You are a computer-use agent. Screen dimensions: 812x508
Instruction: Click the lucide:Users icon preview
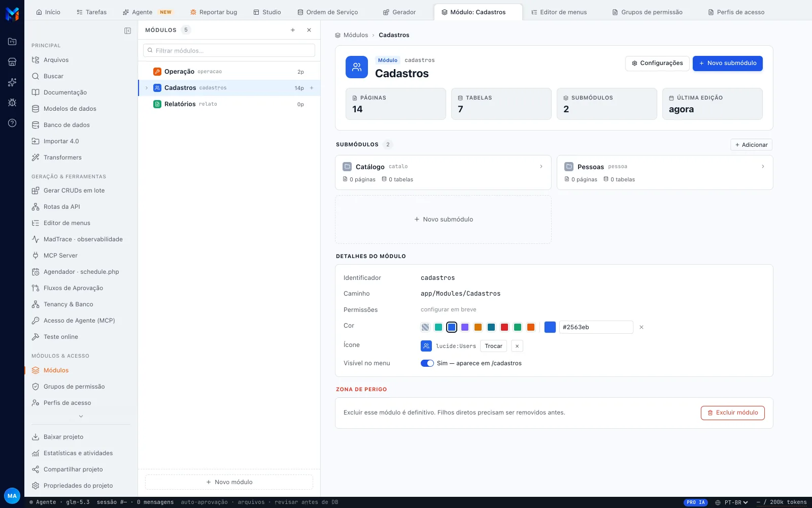tap(426, 346)
